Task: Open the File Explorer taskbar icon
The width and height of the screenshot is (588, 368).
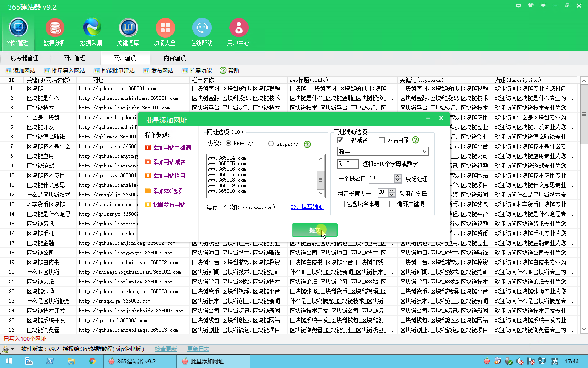Action: [x=71, y=362]
